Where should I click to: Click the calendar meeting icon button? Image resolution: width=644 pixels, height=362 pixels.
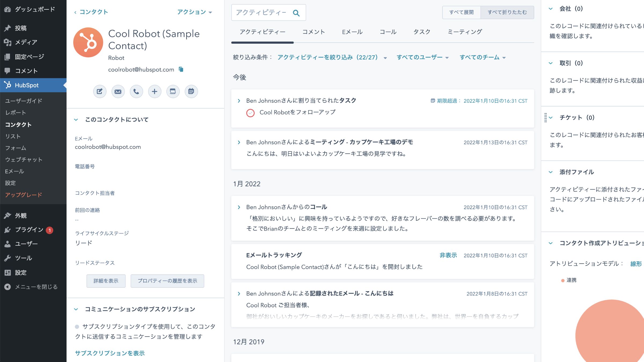point(191,91)
